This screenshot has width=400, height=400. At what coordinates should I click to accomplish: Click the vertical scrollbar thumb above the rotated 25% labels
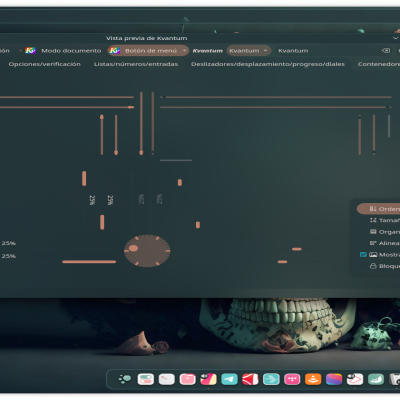pyautogui.click(x=84, y=178)
